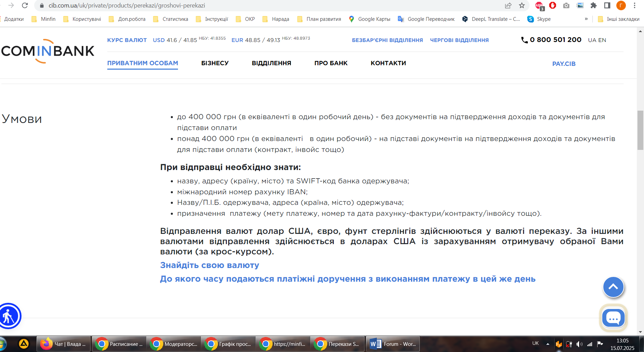Open the План развития bookmarks folder
Screen dimensions: 644x352
(x=319, y=19)
